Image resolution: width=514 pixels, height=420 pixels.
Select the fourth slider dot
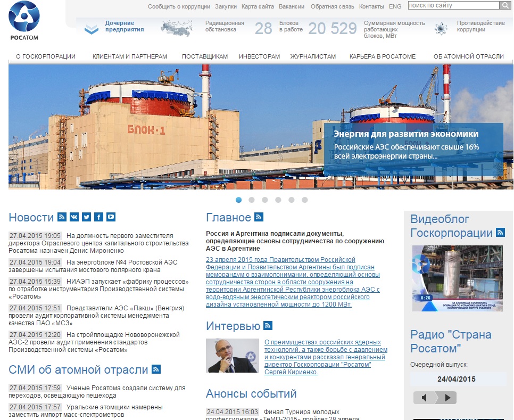pyautogui.click(x=278, y=200)
